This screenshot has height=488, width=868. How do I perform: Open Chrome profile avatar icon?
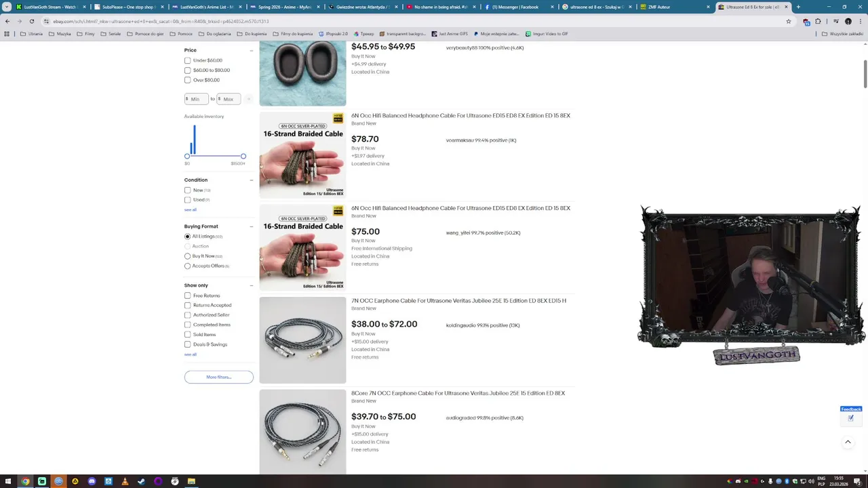[848, 21]
